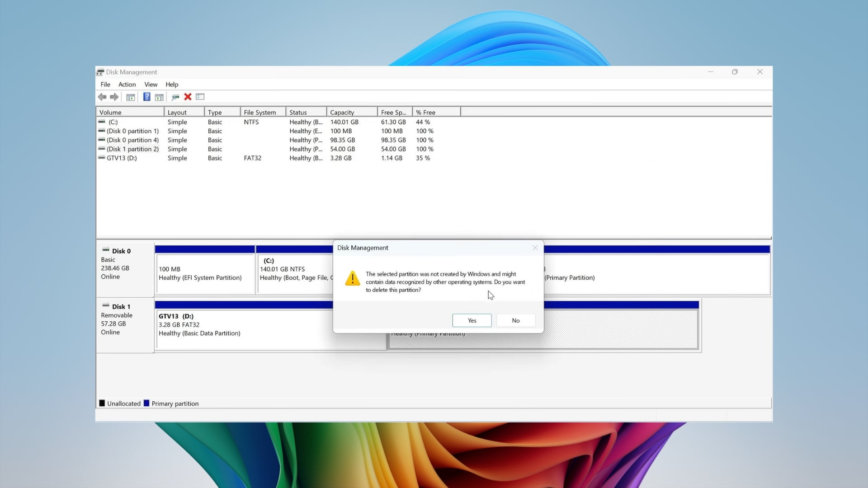Select the (C:) 140.01 GB NTFS partition block
This screenshot has width=868, height=488.
(x=295, y=270)
